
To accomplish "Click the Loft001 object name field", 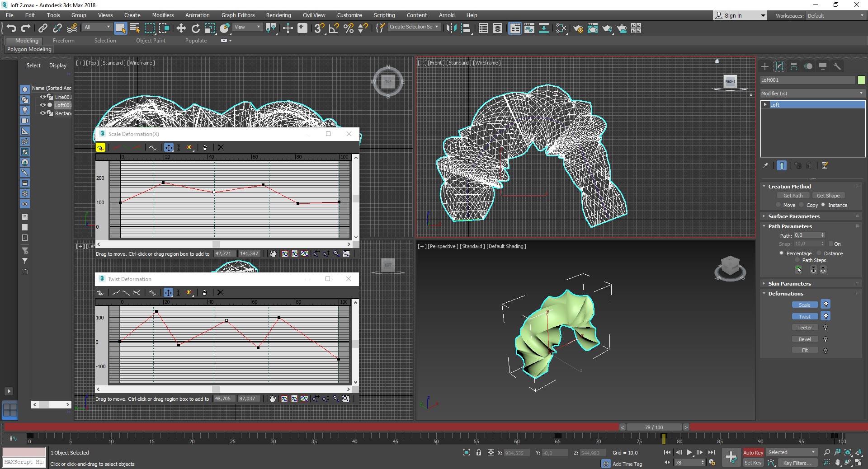I will [807, 80].
